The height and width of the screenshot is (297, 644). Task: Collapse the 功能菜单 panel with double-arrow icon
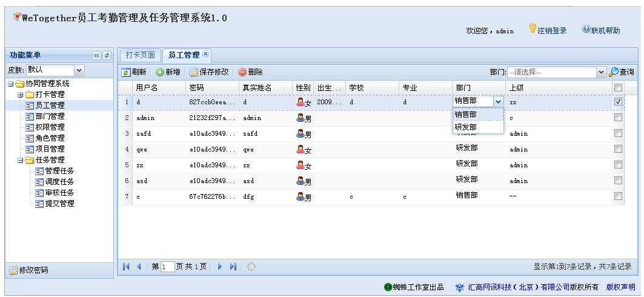pyautogui.click(x=96, y=55)
